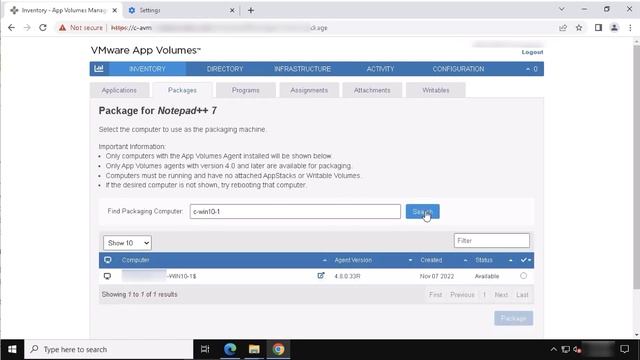Click the computer icon in WIN10-1$ row
The width and height of the screenshot is (640, 360).
tap(107, 276)
